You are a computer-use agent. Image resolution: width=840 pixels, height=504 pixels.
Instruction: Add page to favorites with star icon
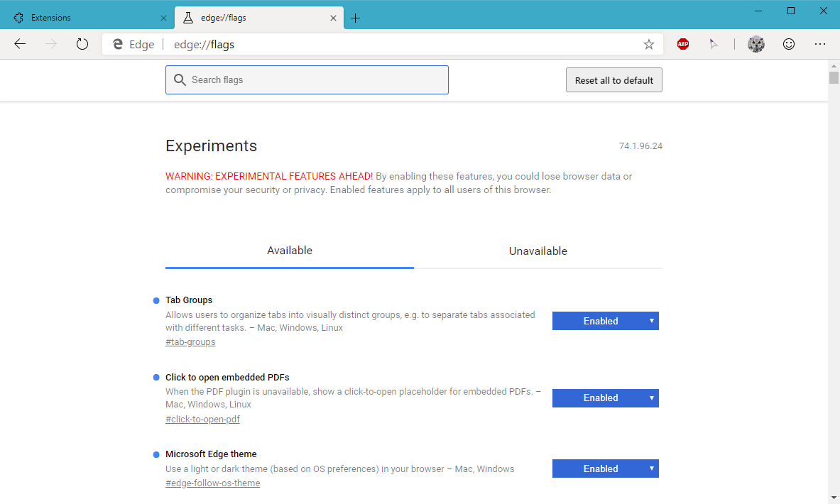pos(648,44)
